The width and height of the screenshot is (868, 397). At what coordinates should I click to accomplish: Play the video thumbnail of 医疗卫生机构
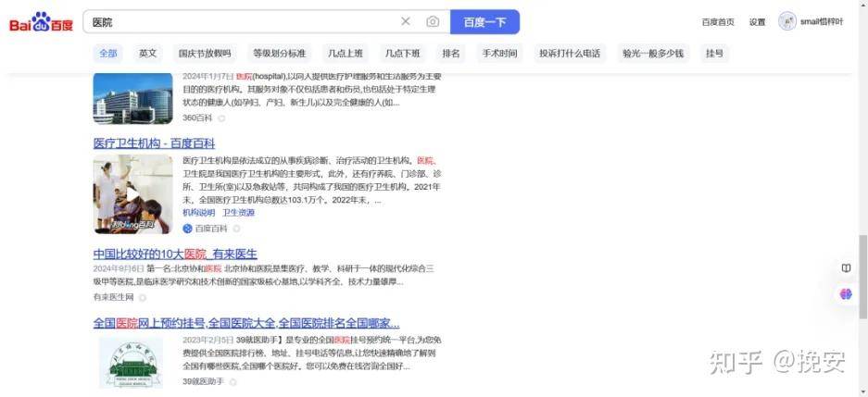point(132,194)
